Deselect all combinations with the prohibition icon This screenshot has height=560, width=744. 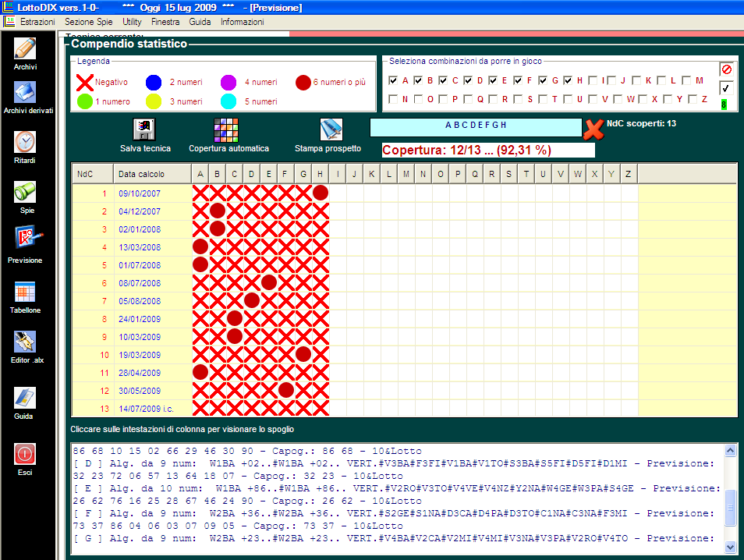point(727,70)
